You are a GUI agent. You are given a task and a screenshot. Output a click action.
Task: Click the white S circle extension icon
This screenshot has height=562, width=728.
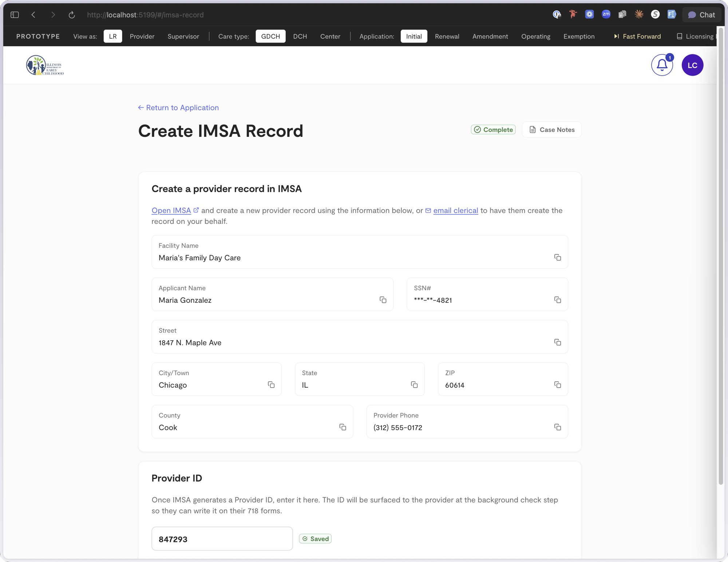pos(655,15)
